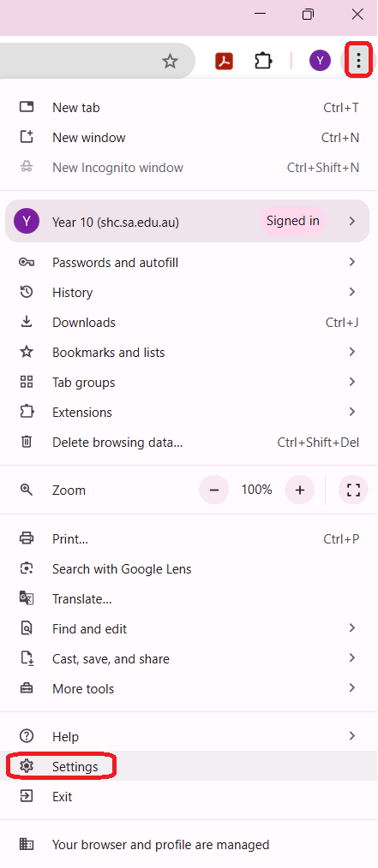Enter fullscreen mode via the fullscreen icon
This screenshot has height=868, width=378.
354,490
